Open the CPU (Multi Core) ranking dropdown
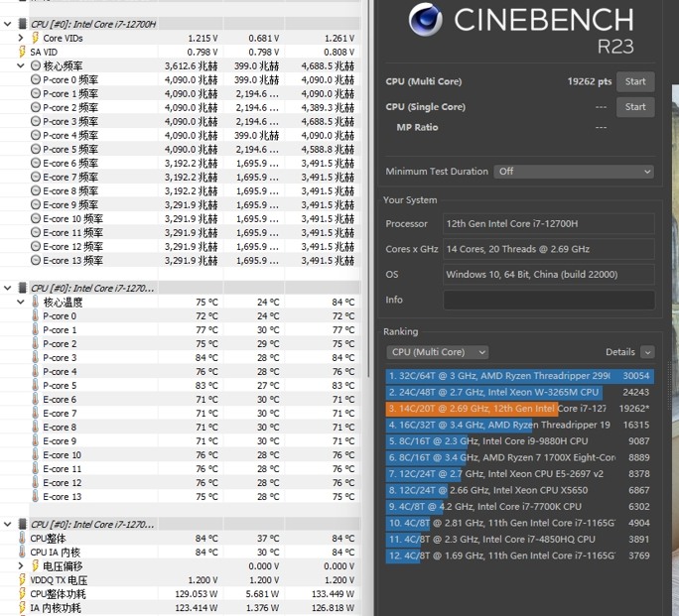Screen dimensions: 679x616 (438, 352)
